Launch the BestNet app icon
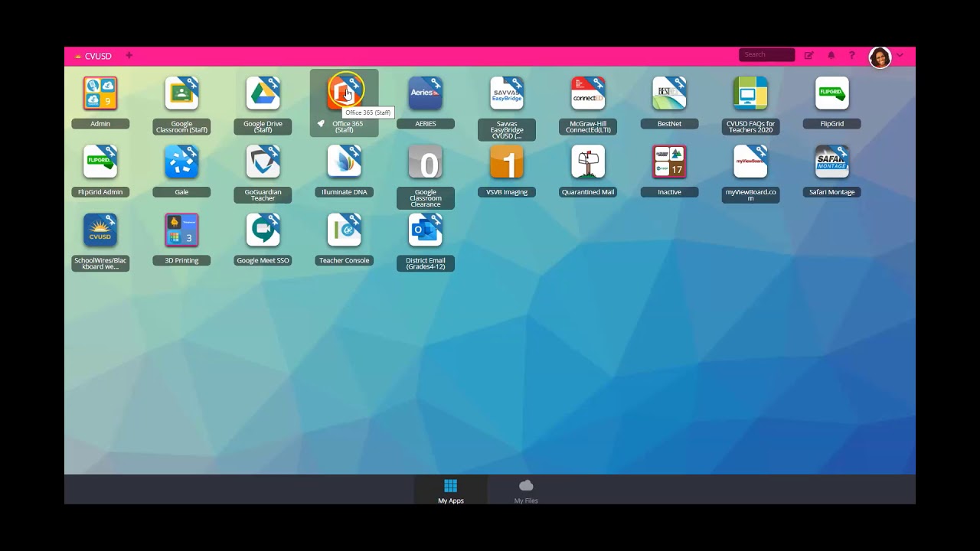 click(669, 93)
